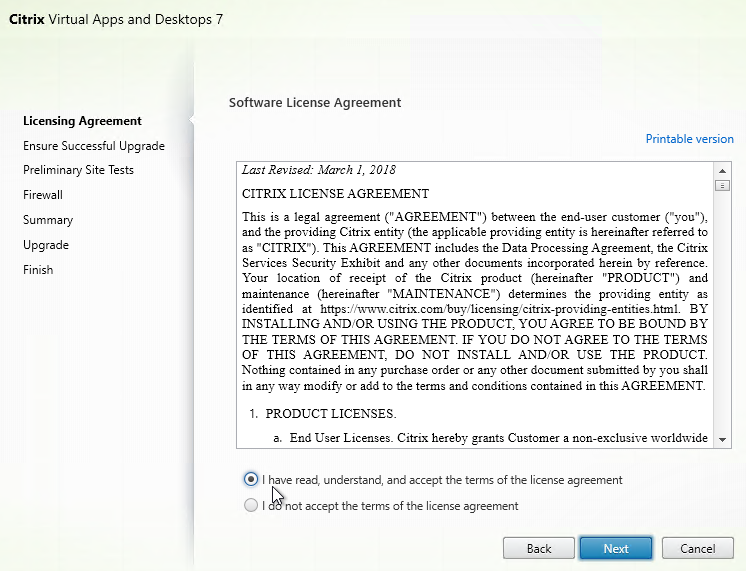Click the '1. PRODUCT LICENSES.' heading
Screen dimensions: 746x571
[x=323, y=413]
